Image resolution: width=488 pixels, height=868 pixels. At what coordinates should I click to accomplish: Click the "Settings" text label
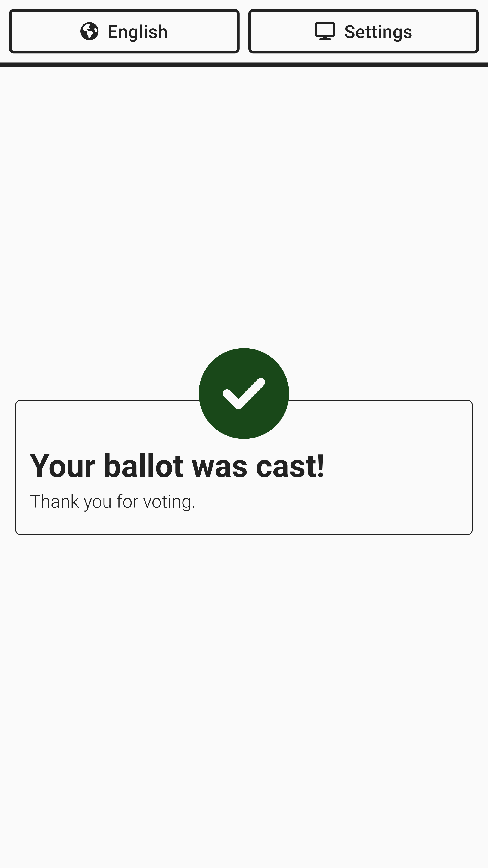coord(378,32)
